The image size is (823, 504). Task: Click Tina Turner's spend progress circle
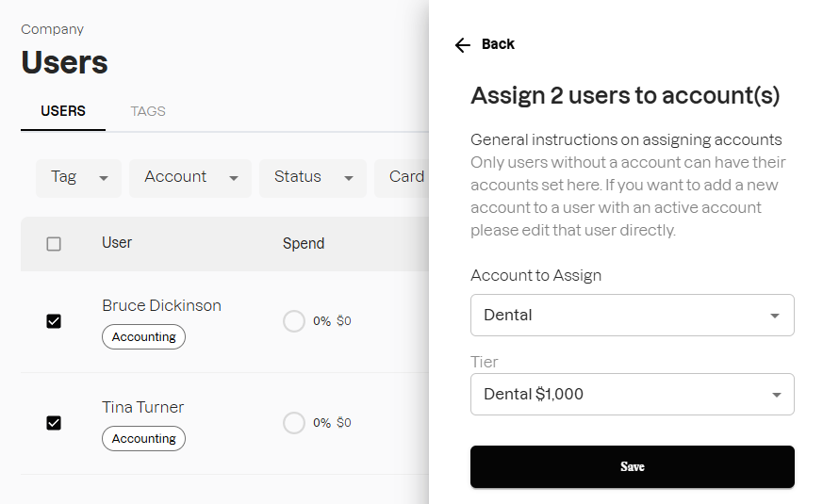click(294, 423)
